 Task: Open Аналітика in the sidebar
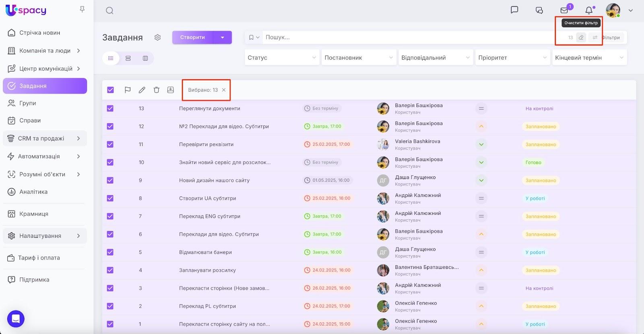pyautogui.click(x=33, y=192)
